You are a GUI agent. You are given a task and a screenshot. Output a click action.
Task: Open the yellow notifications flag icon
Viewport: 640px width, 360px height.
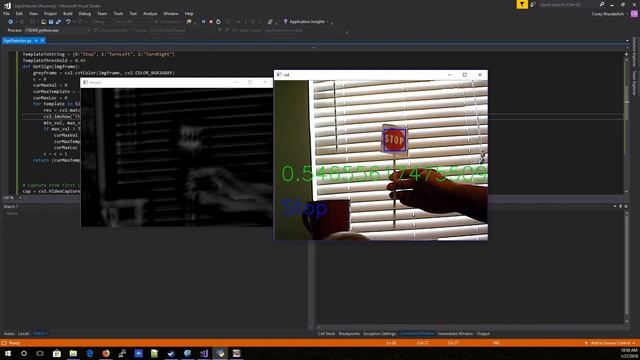coord(522,4)
